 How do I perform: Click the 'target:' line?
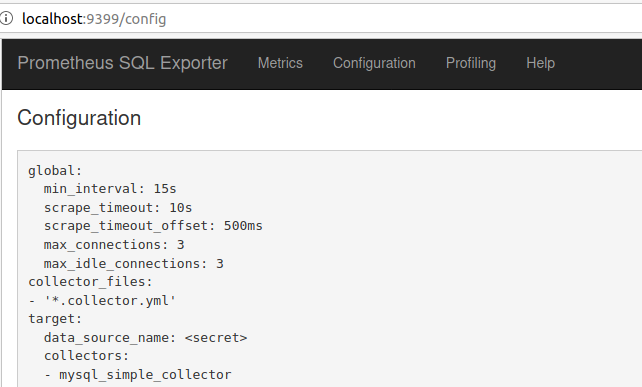(x=55, y=319)
